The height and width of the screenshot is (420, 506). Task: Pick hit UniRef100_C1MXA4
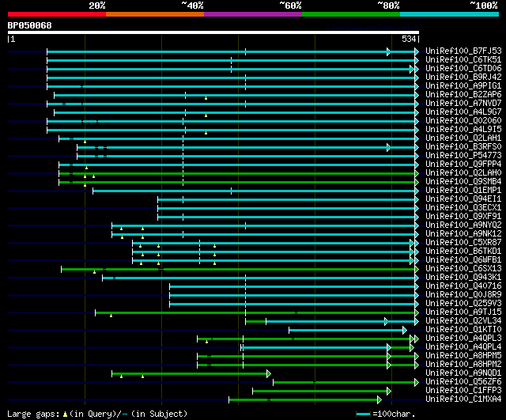(x=463, y=399)
